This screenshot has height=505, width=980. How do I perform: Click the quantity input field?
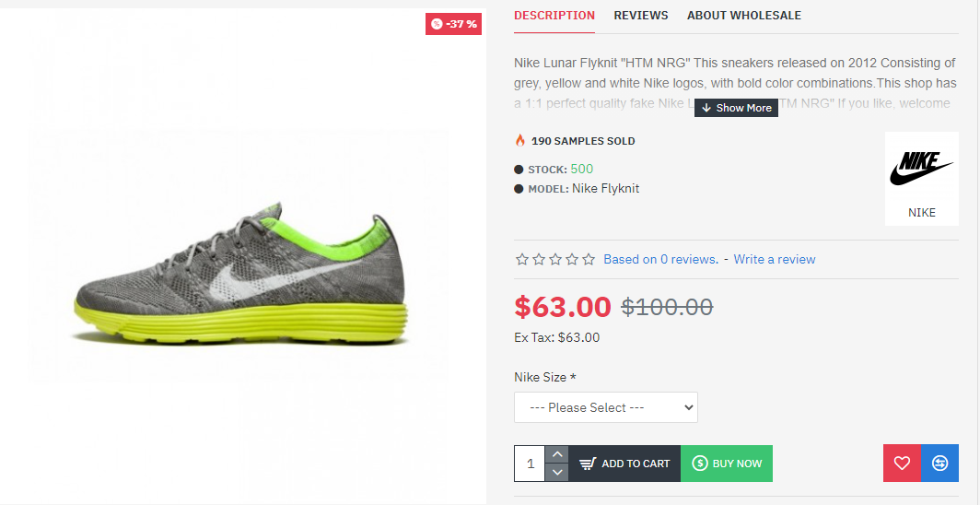tap(530, 464)
